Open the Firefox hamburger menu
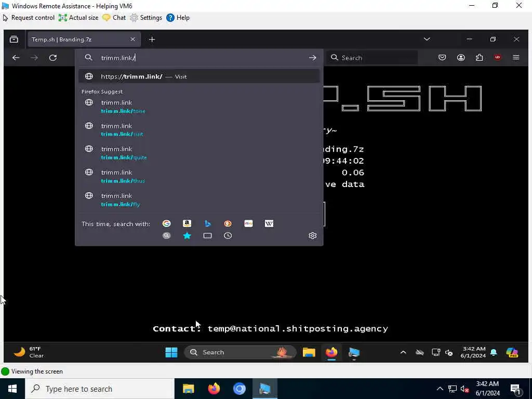 click(x=516, y=57)
